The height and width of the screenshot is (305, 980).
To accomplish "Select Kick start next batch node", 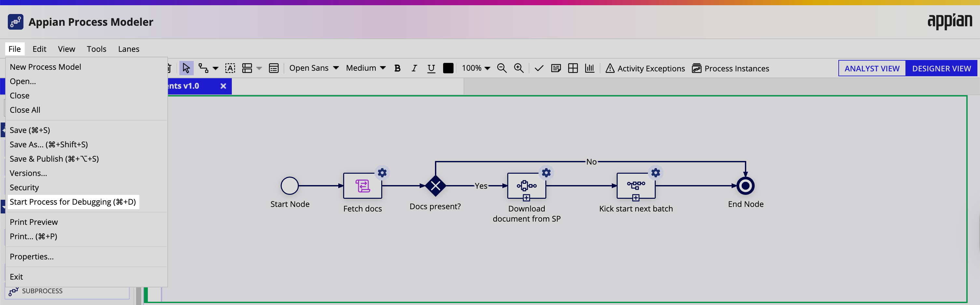I will 636,186.
